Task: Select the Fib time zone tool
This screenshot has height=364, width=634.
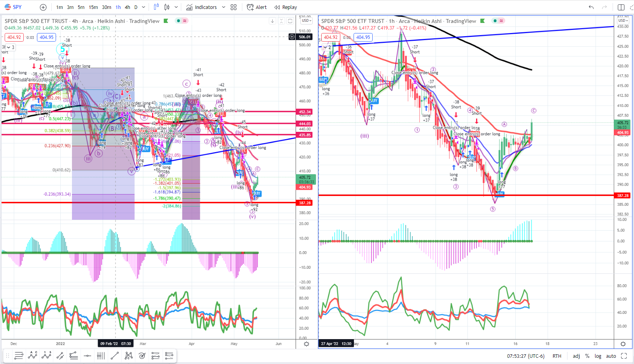Action: point(101,355)
